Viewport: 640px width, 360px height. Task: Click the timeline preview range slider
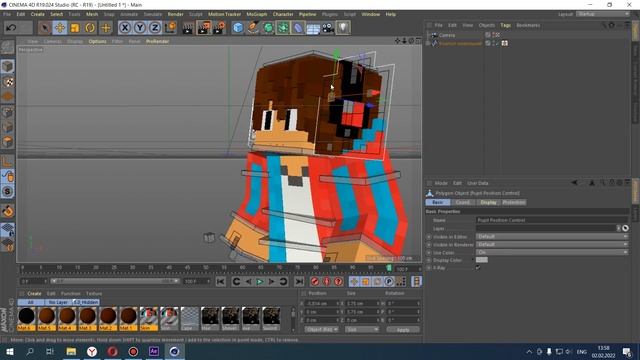coord(115,281)
